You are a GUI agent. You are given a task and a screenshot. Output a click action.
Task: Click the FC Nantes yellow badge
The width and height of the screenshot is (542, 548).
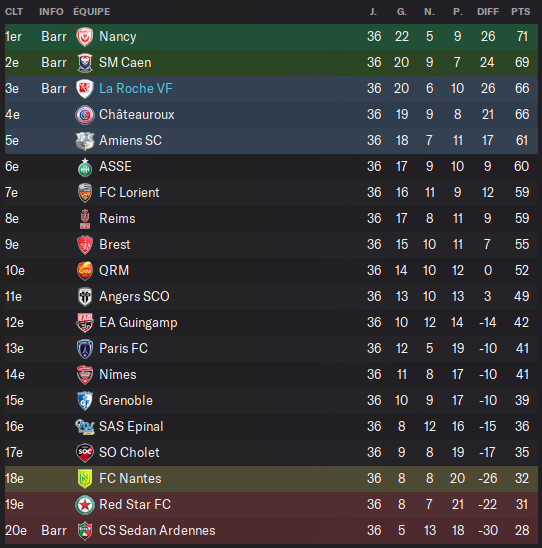click(85, 479)
